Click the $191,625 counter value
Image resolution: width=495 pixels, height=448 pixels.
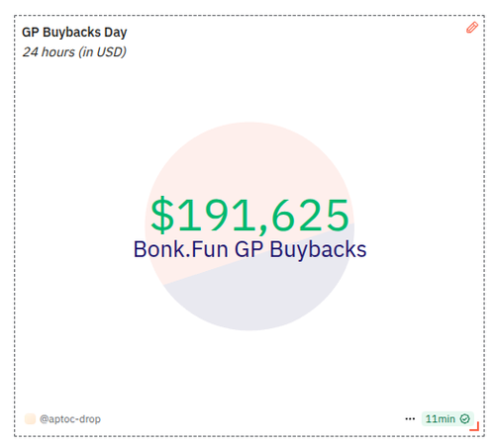coord(249,216)
